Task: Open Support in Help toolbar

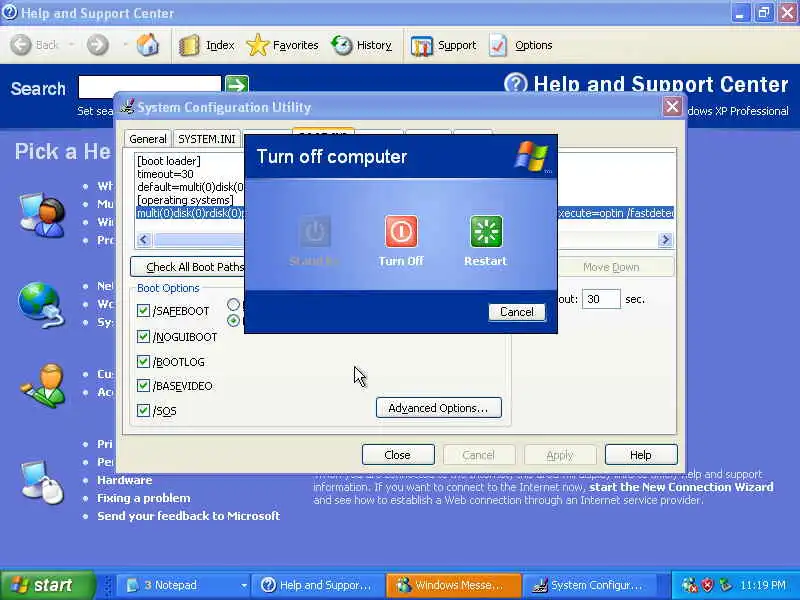Action: (x=443, y=45)
